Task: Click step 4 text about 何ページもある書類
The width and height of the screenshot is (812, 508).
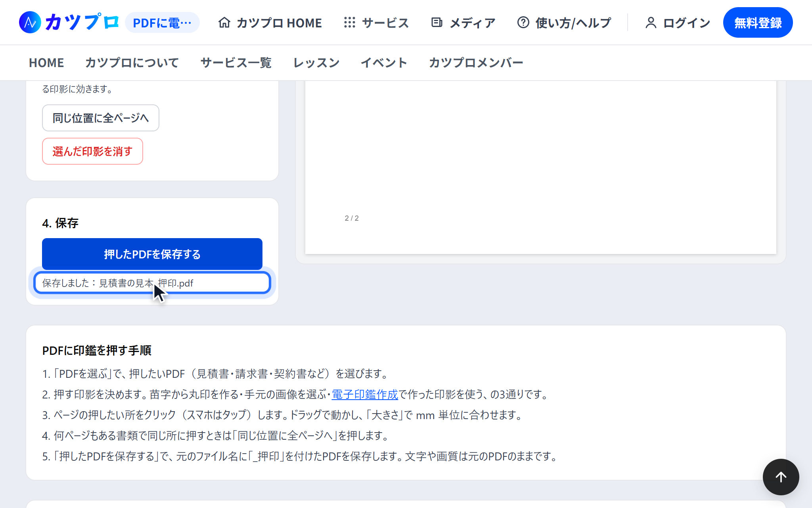Action: click(216, 436)
